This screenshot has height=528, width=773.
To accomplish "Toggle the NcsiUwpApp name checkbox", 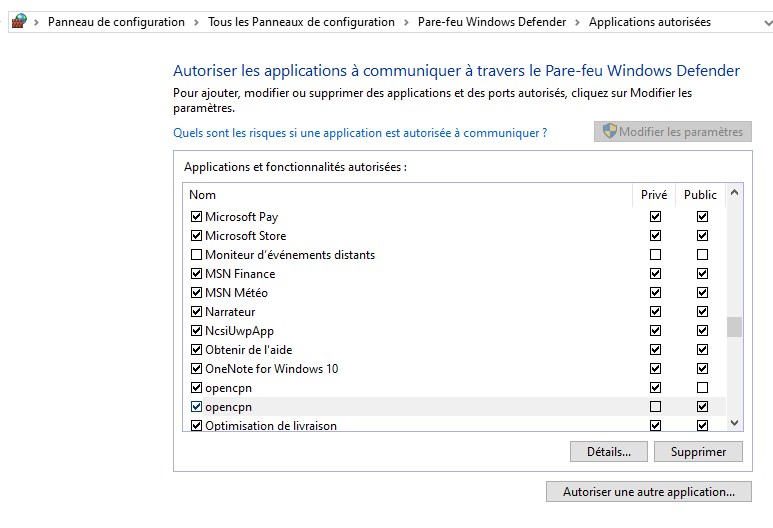I will 196,330.
